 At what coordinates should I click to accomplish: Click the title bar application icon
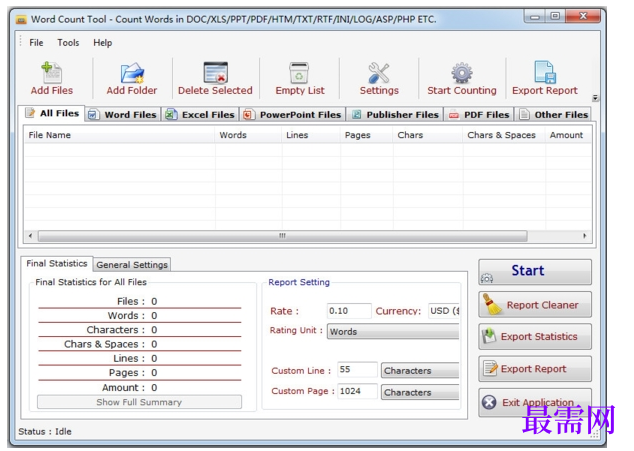pos(21,19)
